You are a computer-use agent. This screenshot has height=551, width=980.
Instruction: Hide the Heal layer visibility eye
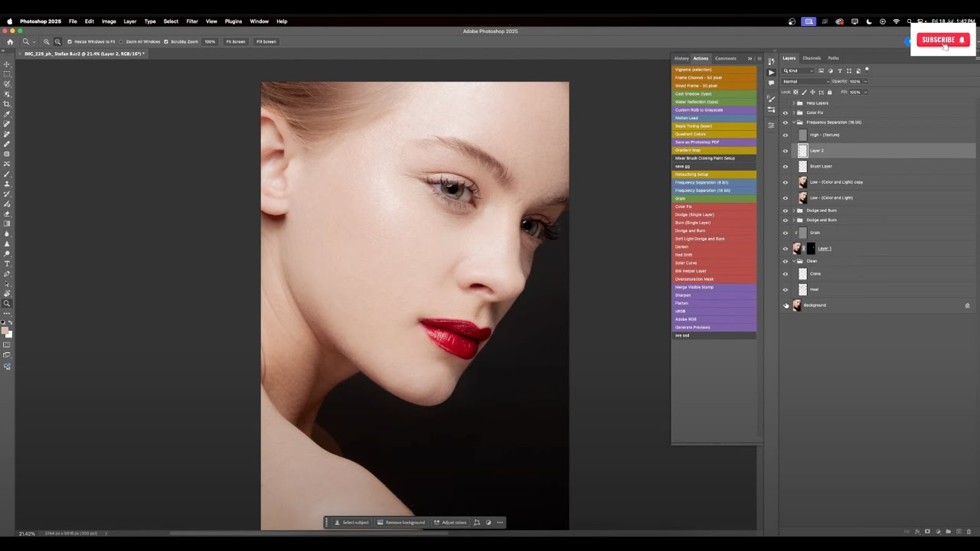785,289
